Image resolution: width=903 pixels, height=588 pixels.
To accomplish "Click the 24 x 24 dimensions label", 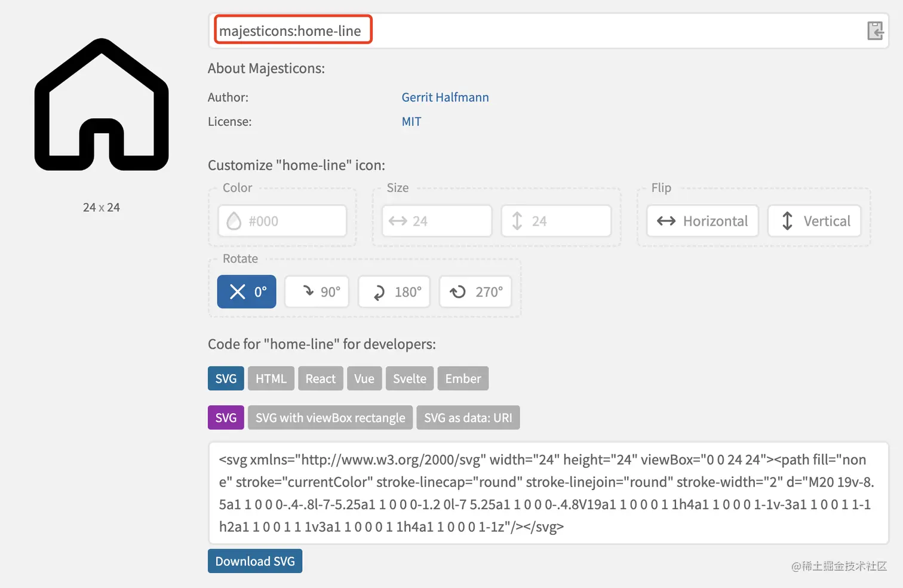I will pos(102,207).
